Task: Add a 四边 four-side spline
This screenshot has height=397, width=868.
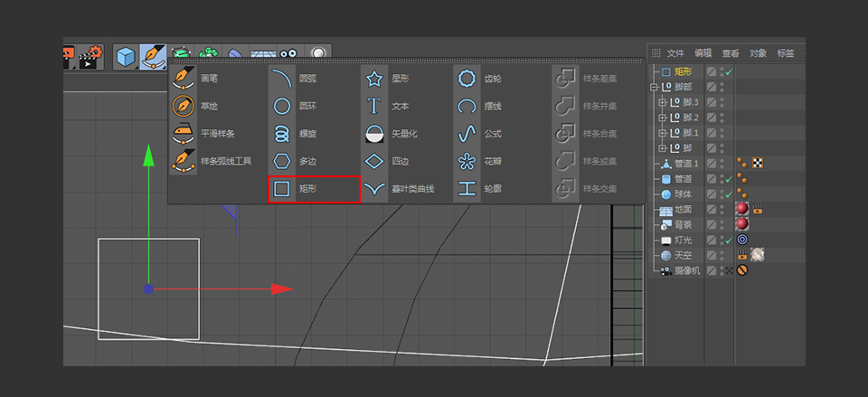Action: [x=386, y=161]
